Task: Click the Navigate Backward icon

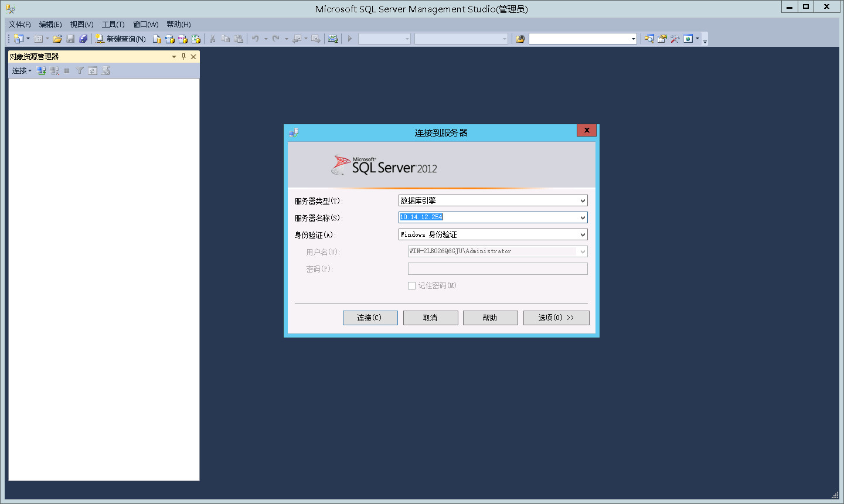Action: pyautogui.click(x=297, y=39)
